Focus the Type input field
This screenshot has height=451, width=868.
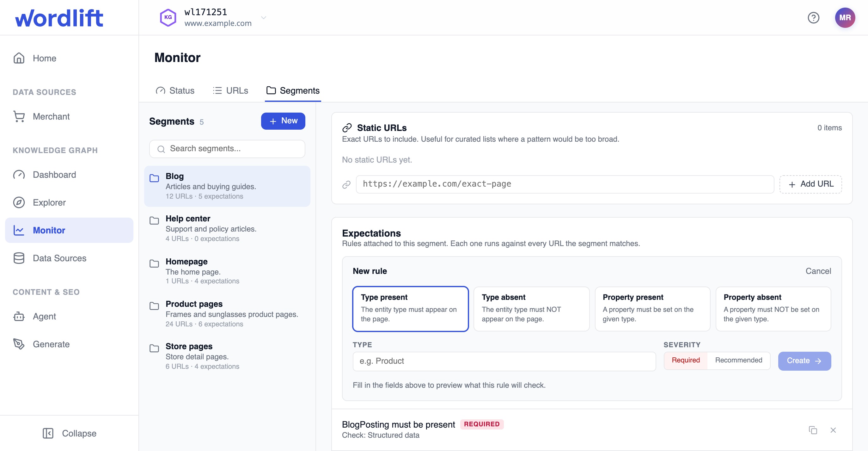[504, 361]
